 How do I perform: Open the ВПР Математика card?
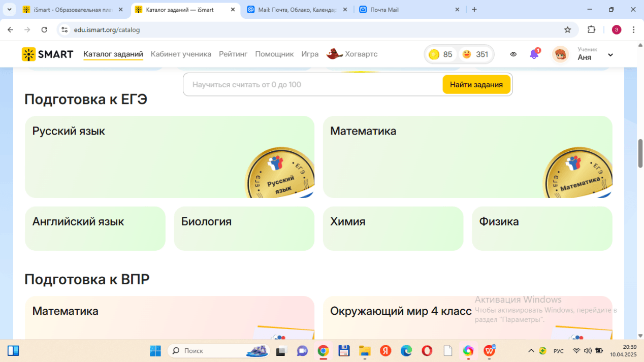click(x=170, y=317)
